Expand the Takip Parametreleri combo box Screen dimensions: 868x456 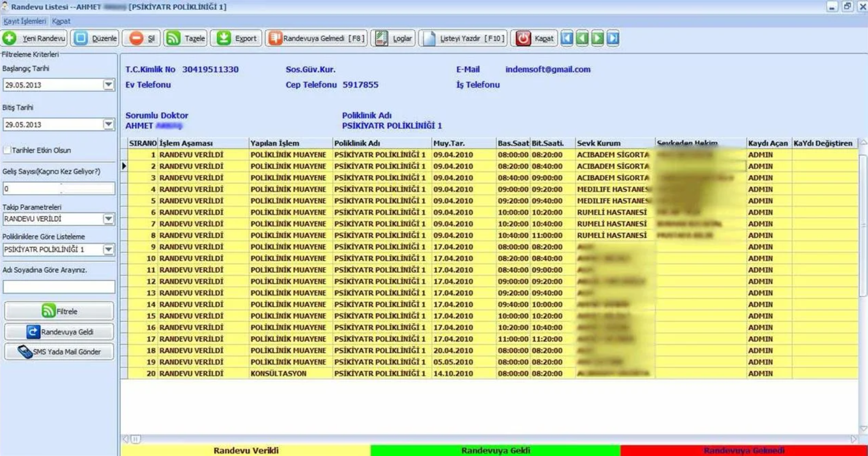108,219
